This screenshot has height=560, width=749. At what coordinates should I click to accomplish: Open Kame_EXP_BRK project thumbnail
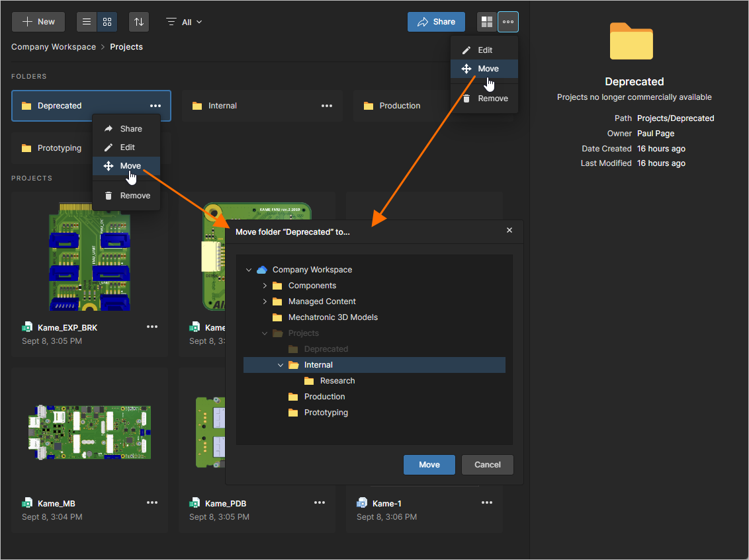[89, 257]
